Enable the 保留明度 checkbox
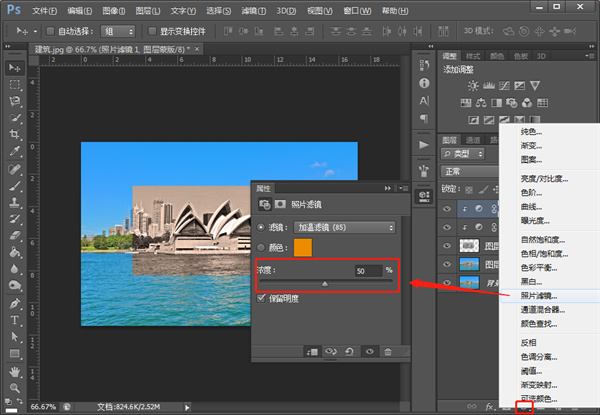Image resolution: width=600 pixels, height=415 pixels. click(262, 298)
